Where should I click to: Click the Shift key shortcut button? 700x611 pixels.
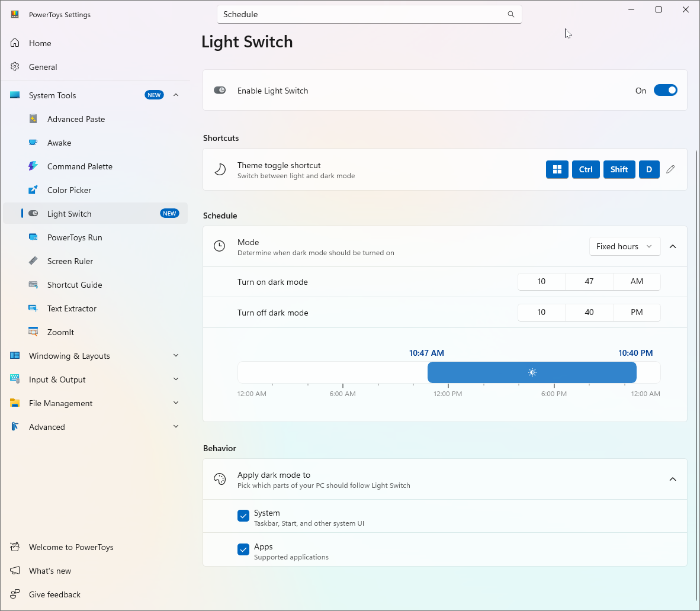pos(619,169)
